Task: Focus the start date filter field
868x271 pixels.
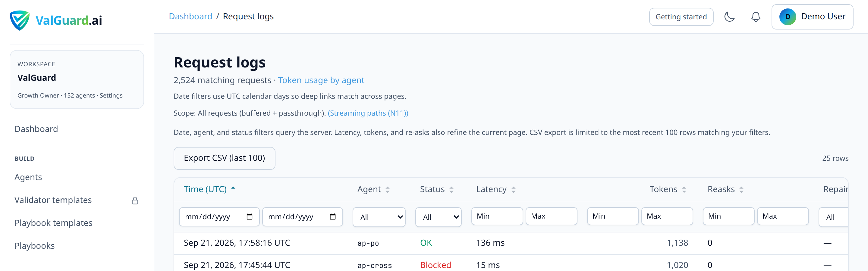Action: pyautogui.click(x=219, y=216)
